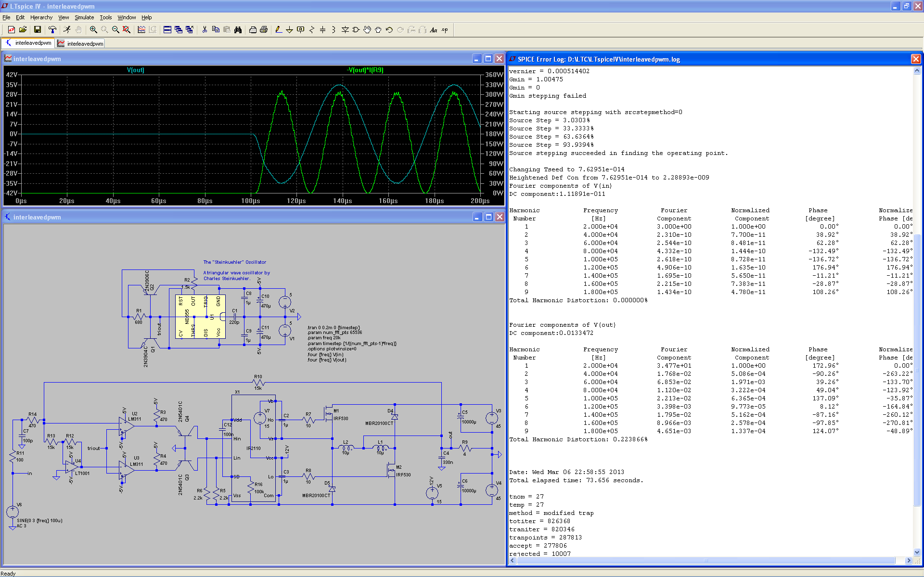Screen dimensions: 924x577
Task: Click the 'SINE(0 3 {freq} 100u)' source text
Action: pyautogui.click(x=39, y=521)
